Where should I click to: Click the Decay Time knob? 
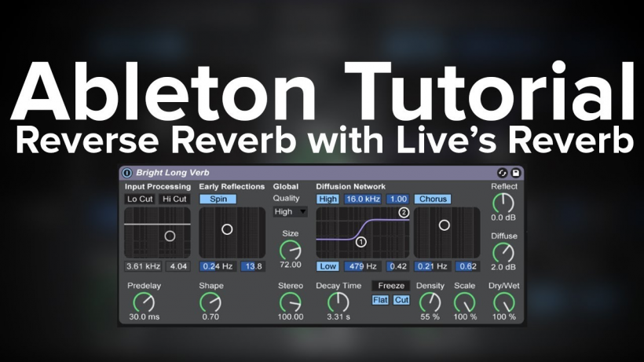338,302
